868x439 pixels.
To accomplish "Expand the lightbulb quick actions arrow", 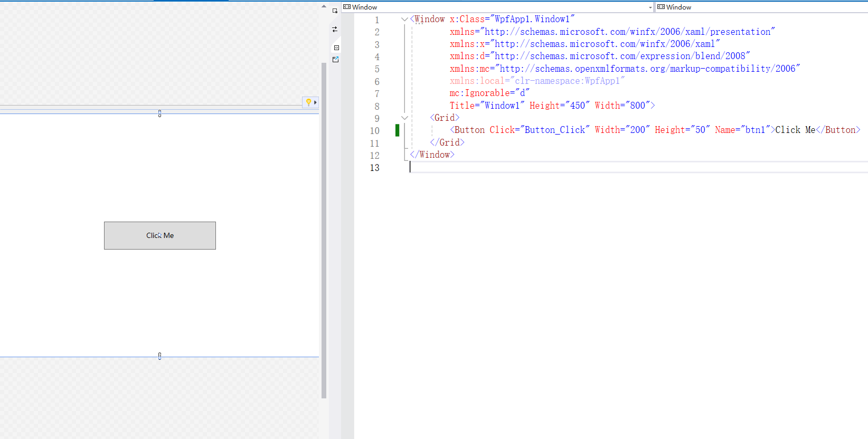I will pos(315,102).
